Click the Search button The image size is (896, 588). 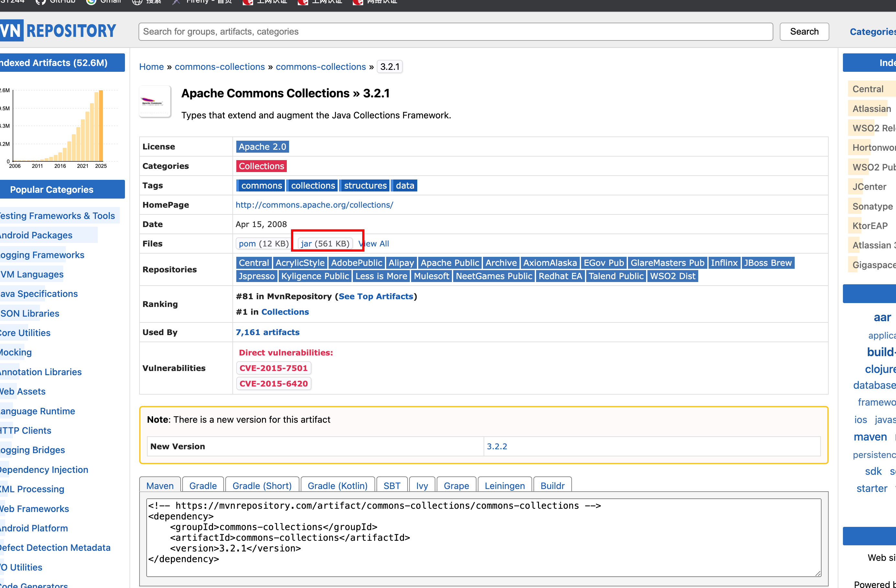[x=804, y=32]
